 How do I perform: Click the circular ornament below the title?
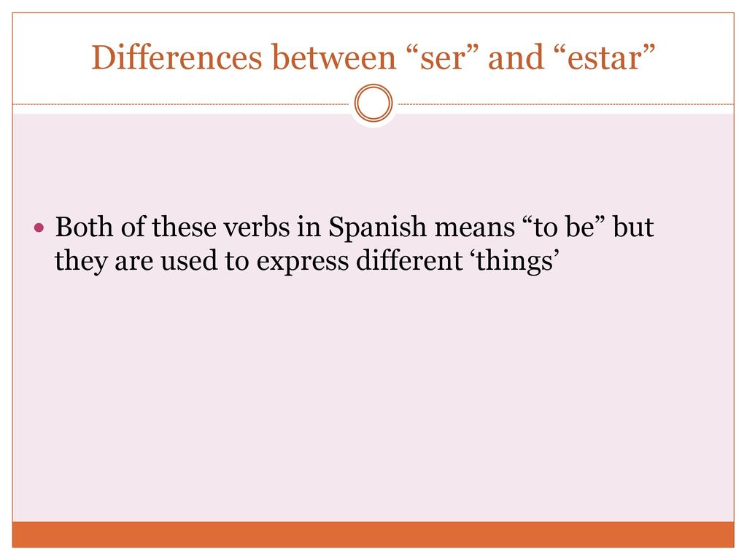373,103
